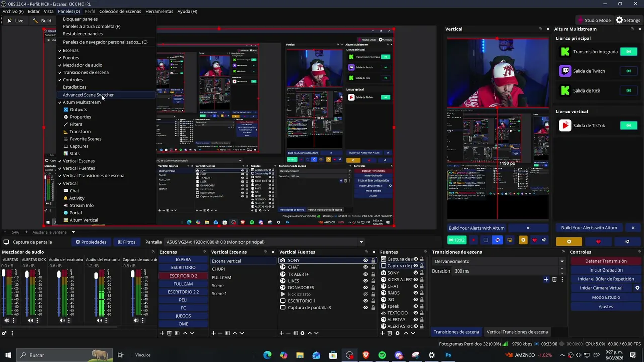Click the red record dot under Vertical preview

tap(473, 240)
